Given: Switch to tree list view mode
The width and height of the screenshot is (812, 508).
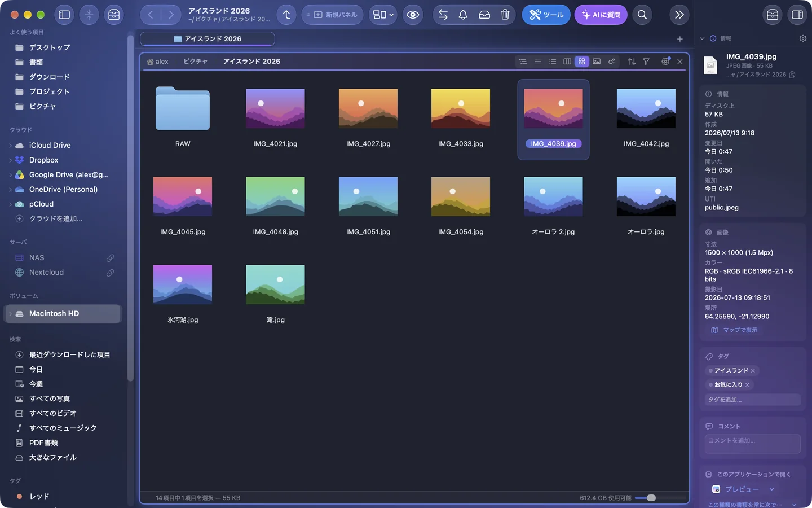Looking at the screenshot, I should 523,62.
